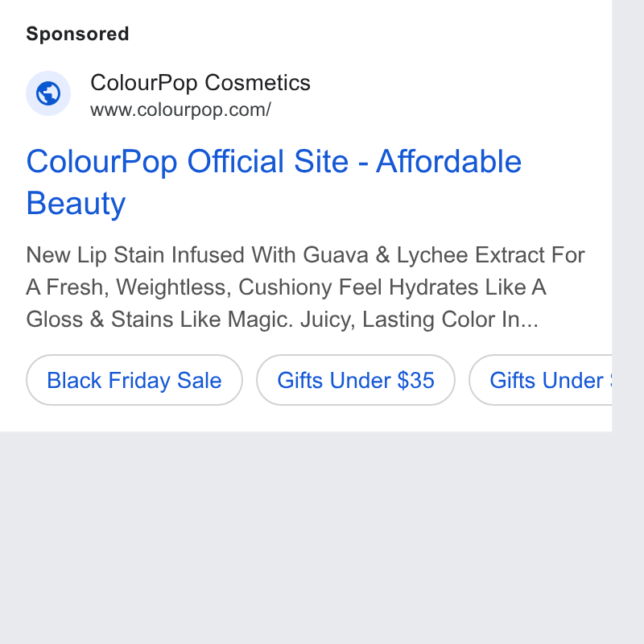Image resolution: width=644 pixels, height=644 pixels.
Task: Click the ColourPop Cosmetics advertiser name
Action: pos(200,83)
